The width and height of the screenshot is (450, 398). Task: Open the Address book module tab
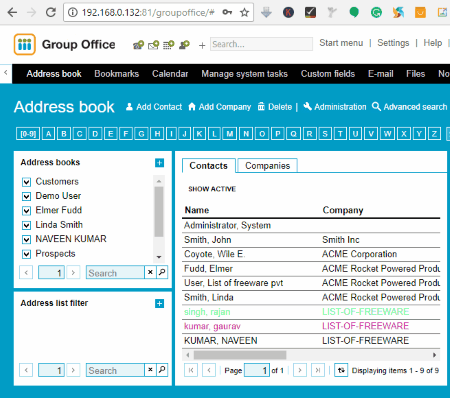click(x=54, y=74)
